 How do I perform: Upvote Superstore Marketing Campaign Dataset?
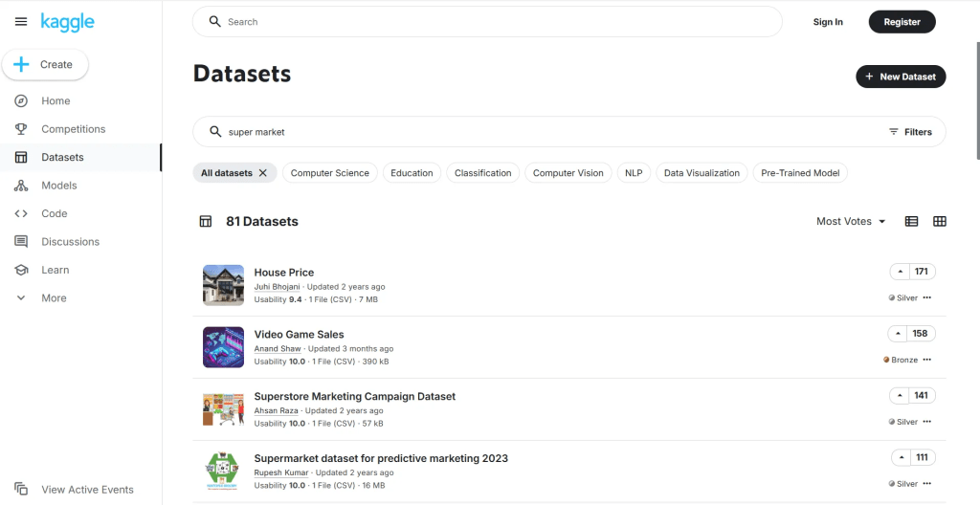click(x=900, y=396)
